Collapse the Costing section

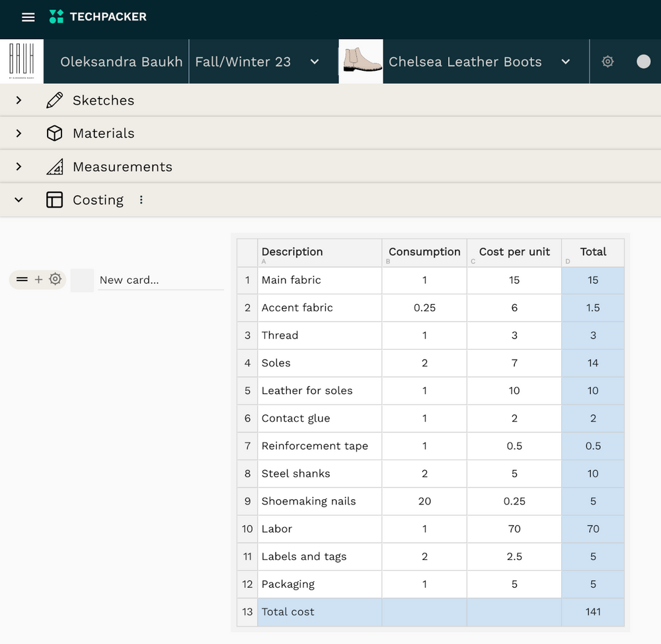point(19,200)
